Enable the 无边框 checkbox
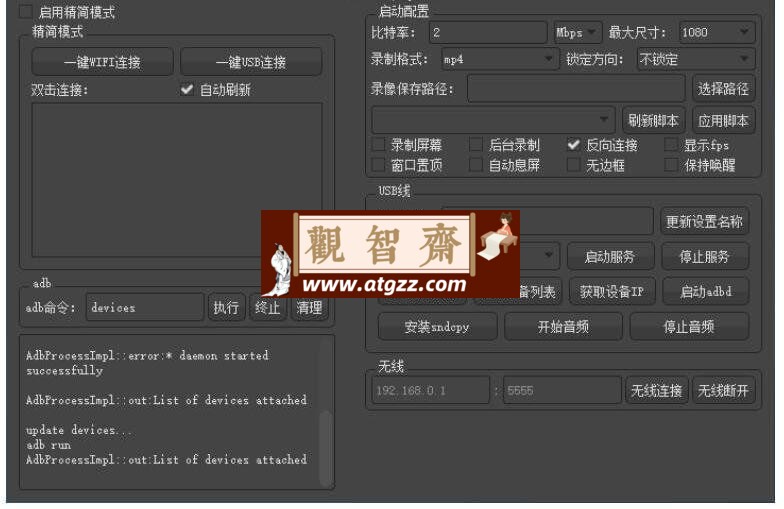Image resolution: width=784 pixels, height=509 pixels. [574, 165]
